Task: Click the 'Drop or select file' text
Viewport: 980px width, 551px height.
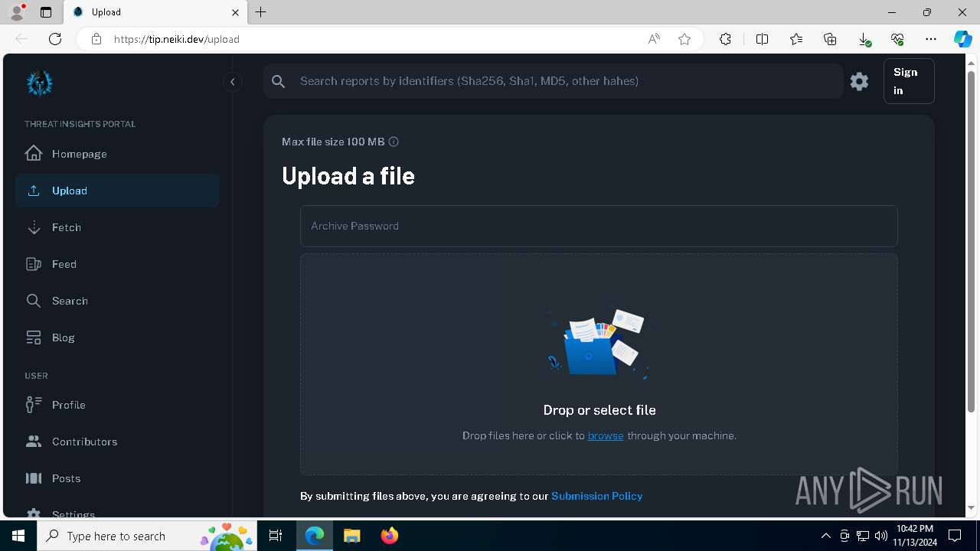Action: [599, 410]
